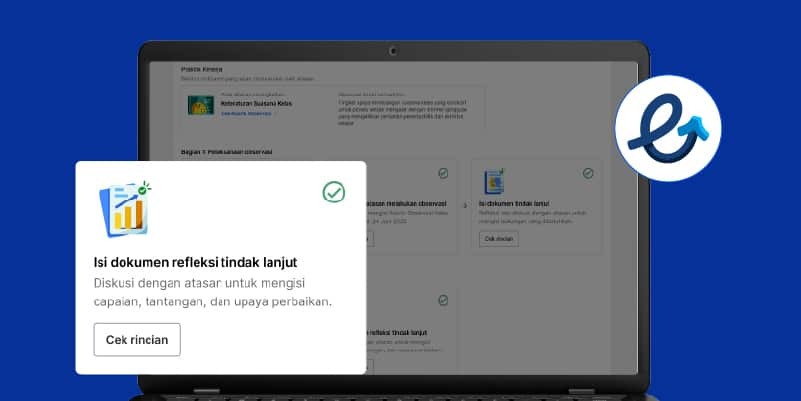This screenshot has height=401, width=801.
Task: Click the Isi dokumen tindak lanjut document icon
Action: click(x=494, y=181)
